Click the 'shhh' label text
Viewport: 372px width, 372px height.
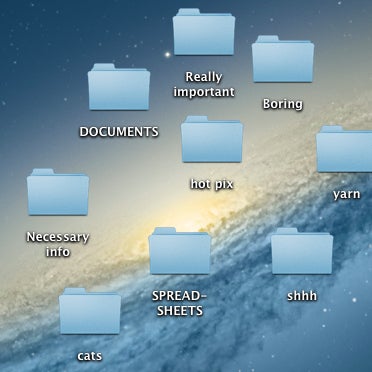coord(302,296)
